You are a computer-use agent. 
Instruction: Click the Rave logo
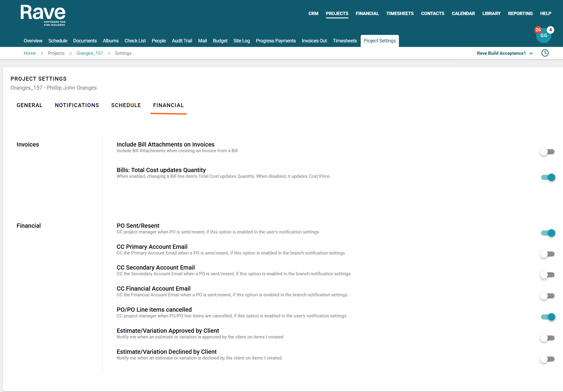pyautogui.click(x=43, y=15)
